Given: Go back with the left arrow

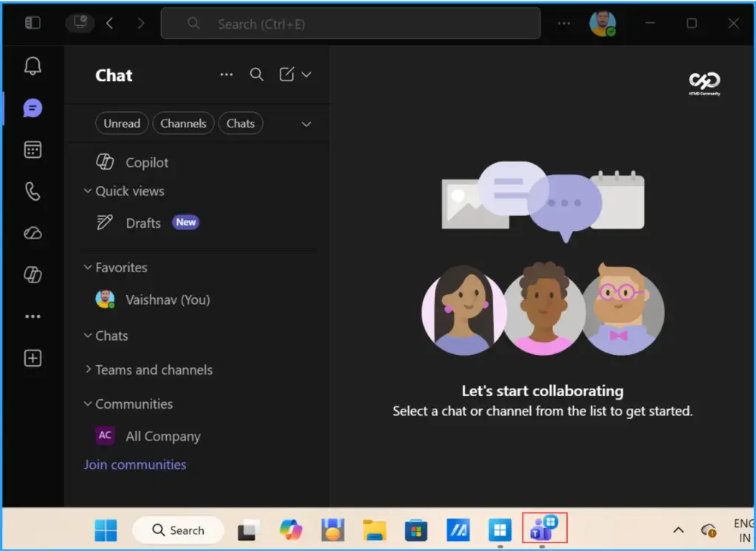Looking at the screenshot, I should click(110, 23).
